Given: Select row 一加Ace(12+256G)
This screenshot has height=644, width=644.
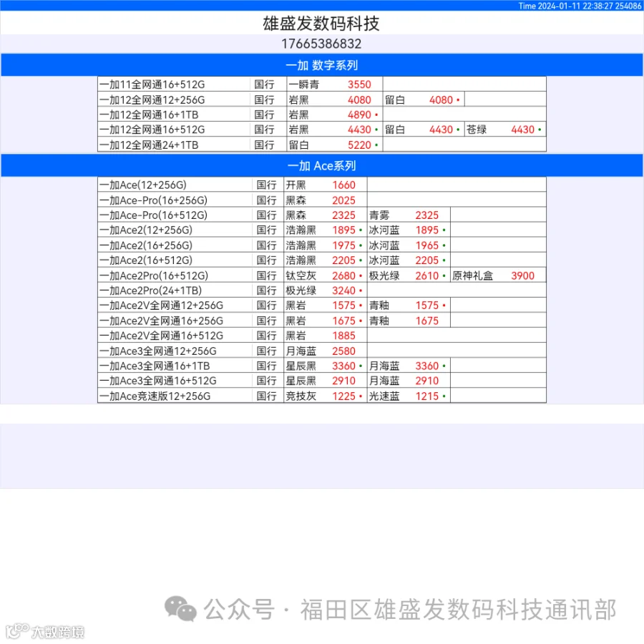Looking at the screenshot, I should 322,185.
